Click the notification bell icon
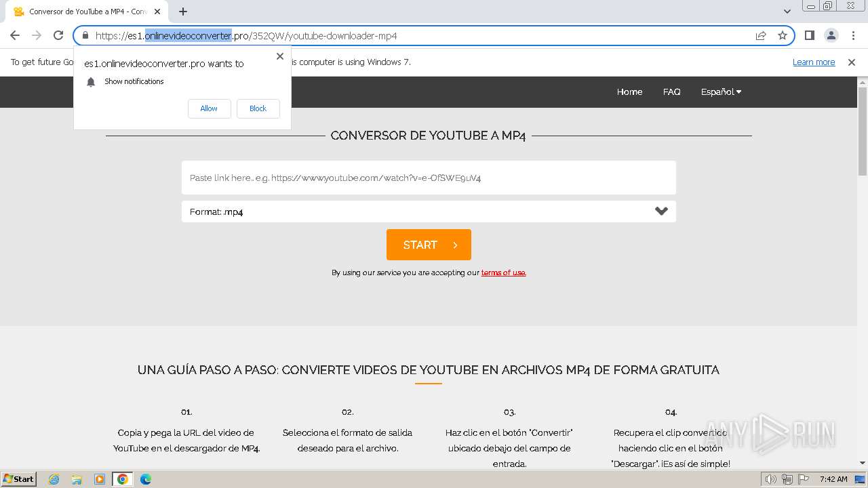This screenshot has width=868, height=488. coord(91,82)
